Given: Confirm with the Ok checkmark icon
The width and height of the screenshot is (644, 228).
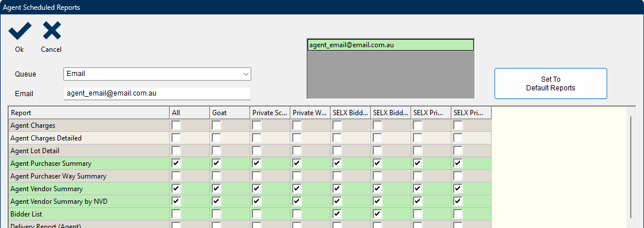Looking at the screenshot, I should pos(20,31).
